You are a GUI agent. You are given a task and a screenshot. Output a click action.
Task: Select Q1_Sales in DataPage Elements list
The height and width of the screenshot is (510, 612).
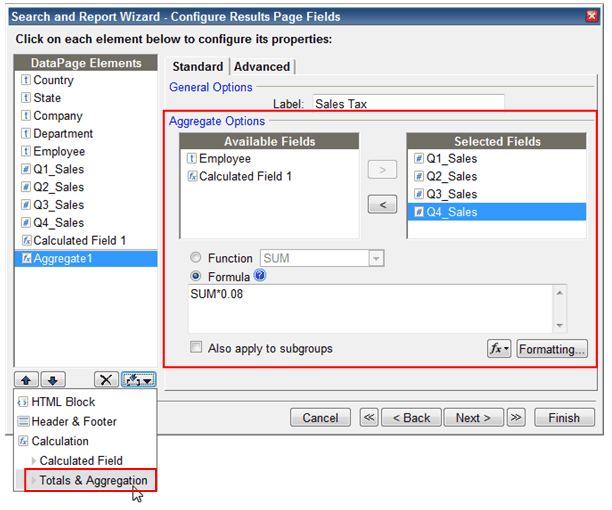point(85,169)
